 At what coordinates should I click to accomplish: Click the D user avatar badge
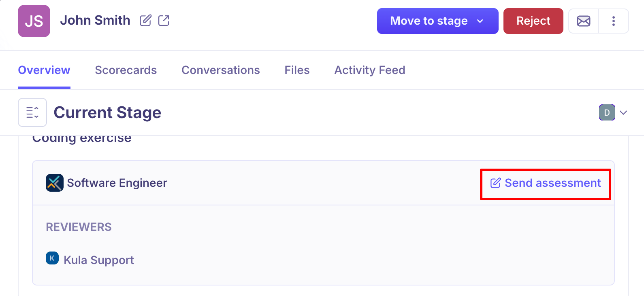(607, 112)
